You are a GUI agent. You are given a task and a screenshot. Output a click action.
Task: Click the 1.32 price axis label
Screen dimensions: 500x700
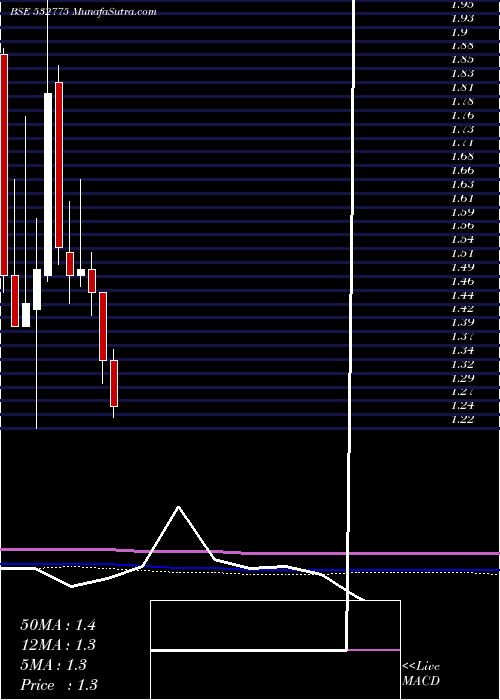[462, 364]
